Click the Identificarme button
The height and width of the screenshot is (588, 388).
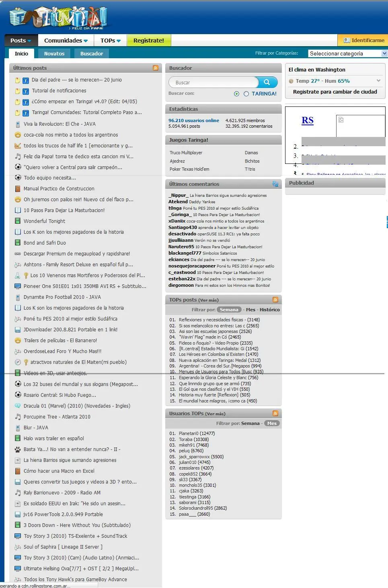[364, 41]
